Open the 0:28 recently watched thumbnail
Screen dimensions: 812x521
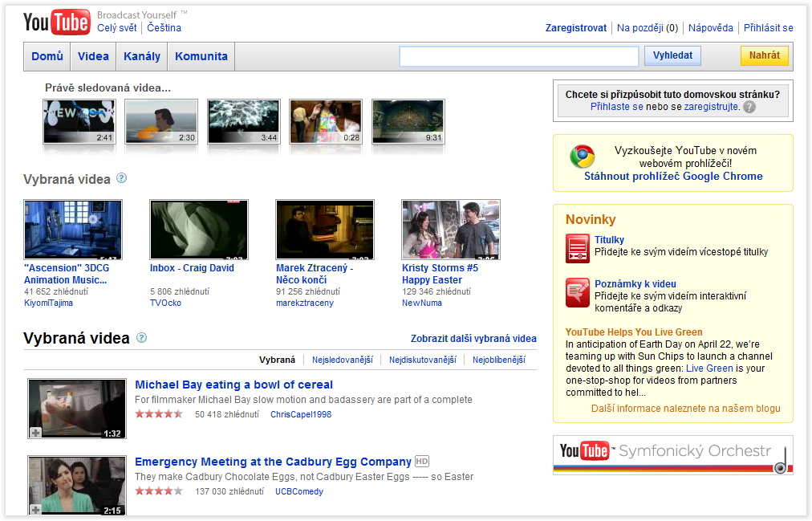point(326,121)
